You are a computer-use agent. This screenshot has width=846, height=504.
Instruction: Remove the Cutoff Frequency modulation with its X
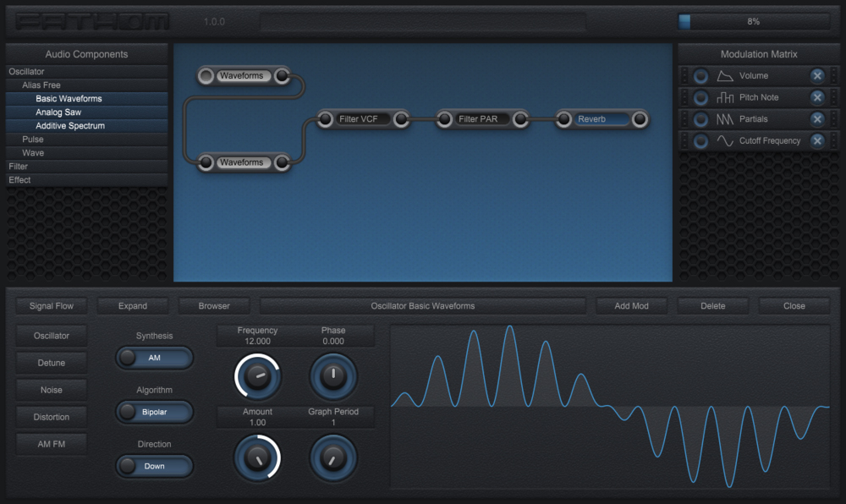click(817, 140)
